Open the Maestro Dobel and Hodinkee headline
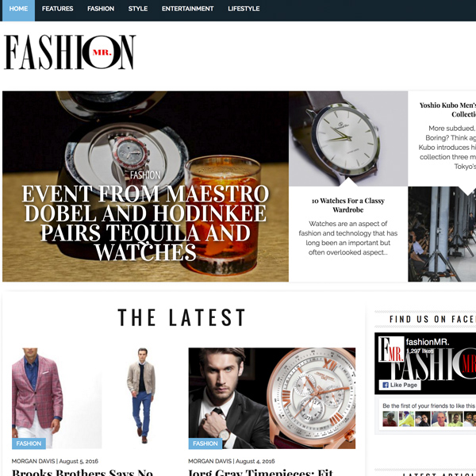The width and height of the screenshot is (476, 476). pyautogui.click(x=145, y=223)
